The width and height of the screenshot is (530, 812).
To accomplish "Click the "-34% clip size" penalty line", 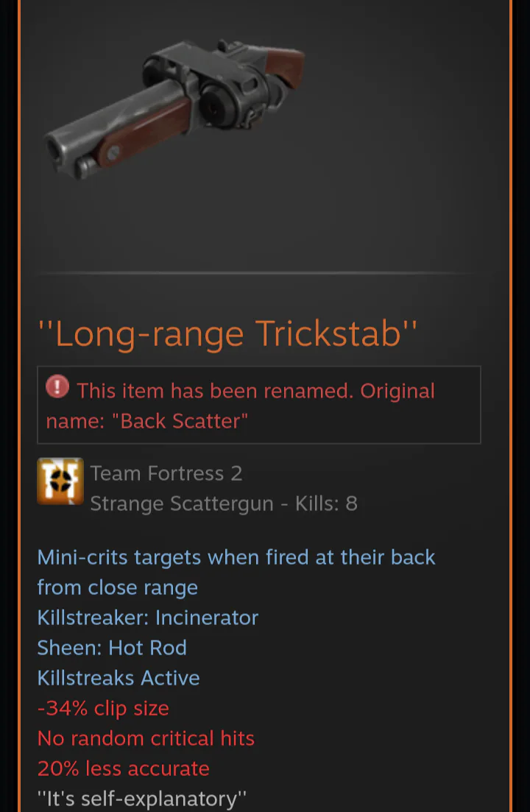I will [103, 708].
